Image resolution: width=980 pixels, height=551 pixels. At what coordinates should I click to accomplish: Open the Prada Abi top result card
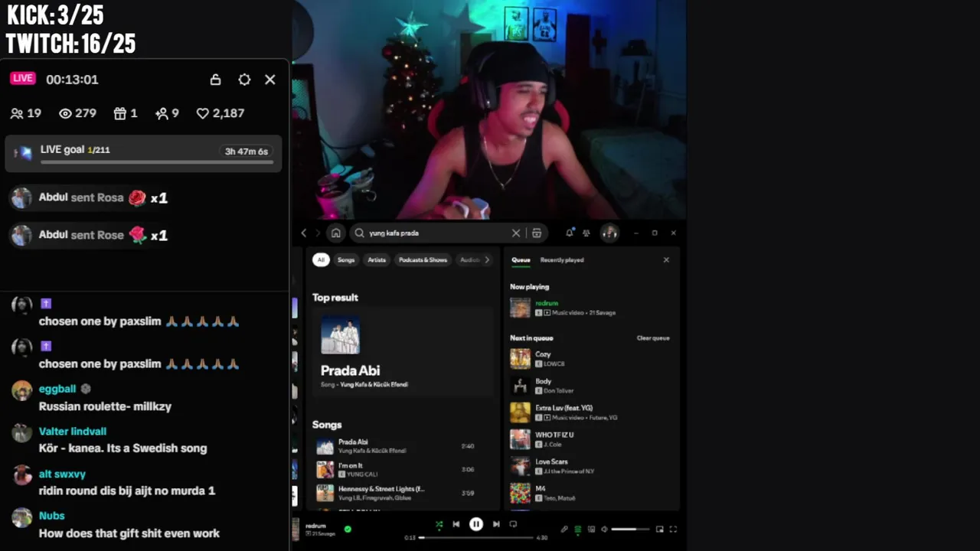click(403, 352)
